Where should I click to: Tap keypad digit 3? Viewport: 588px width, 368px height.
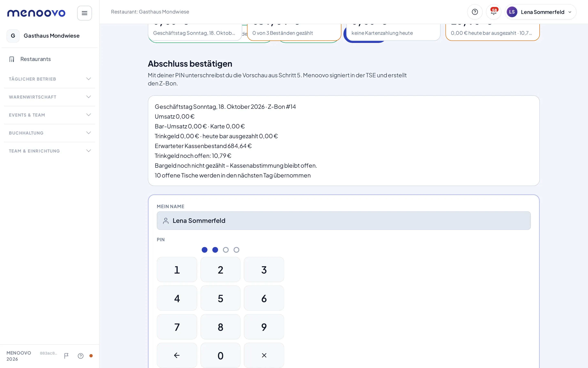264,269
